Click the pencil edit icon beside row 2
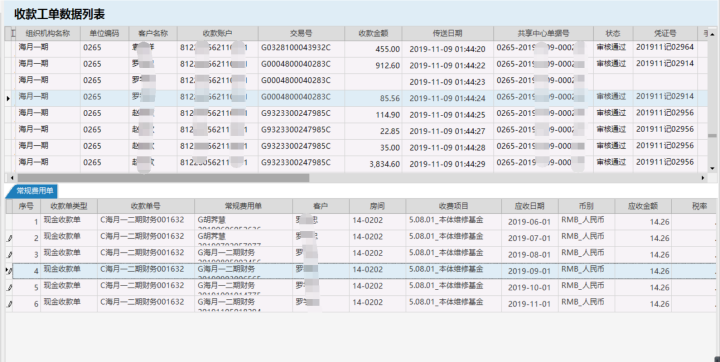 10,238
